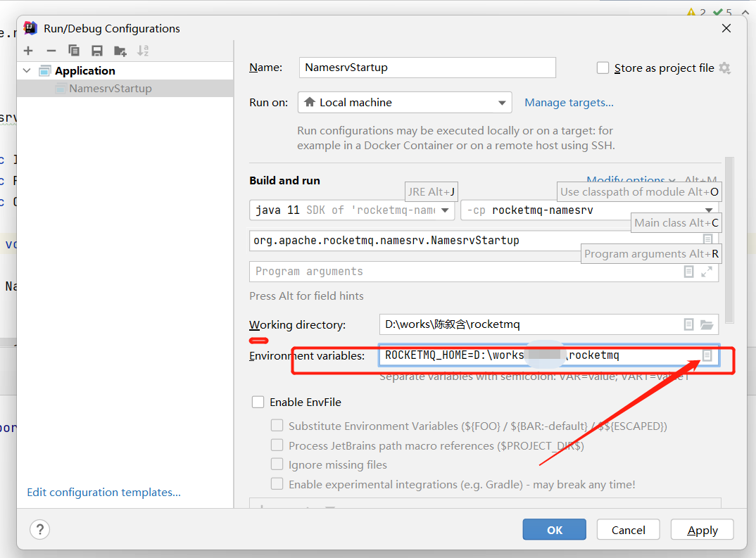This screenshot has width=756, height=558.
Task: Select NamesrvStartup configuration in the tree
Action: (111, 89)
